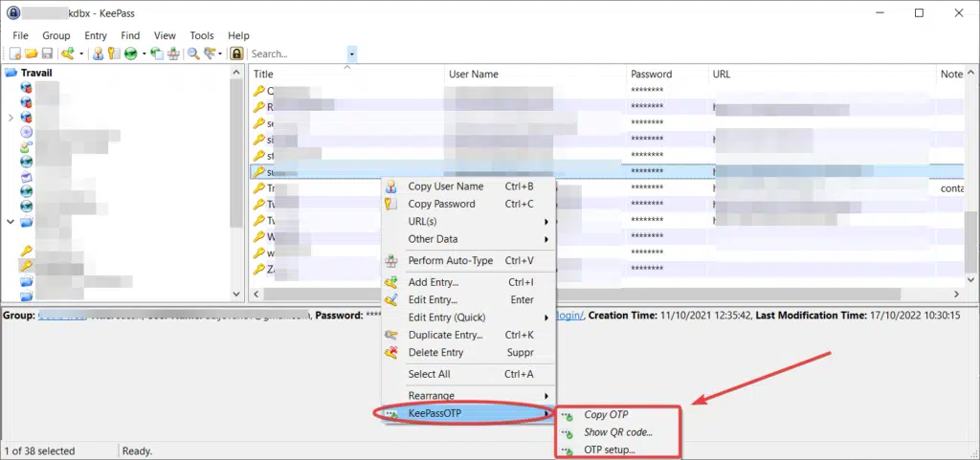
Task: Choose Edit Entry... in context menu
Action: (x=469, y=300)
